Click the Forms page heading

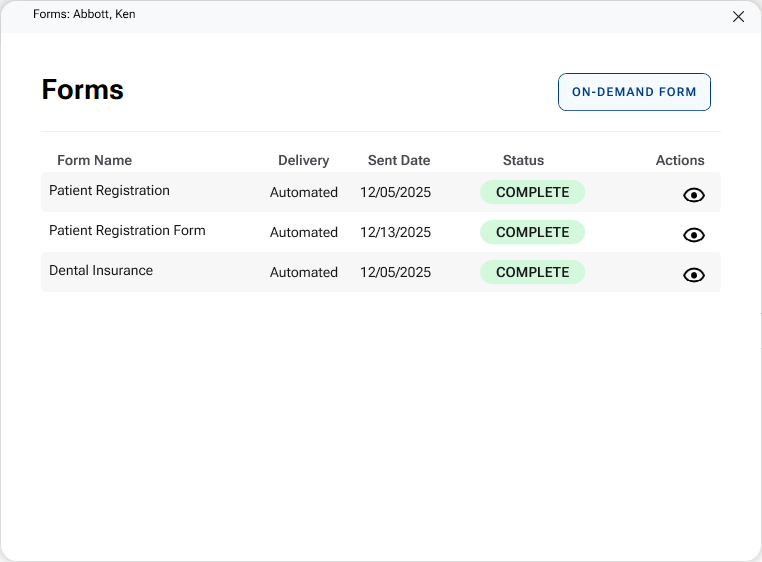[x=82, y=90]
